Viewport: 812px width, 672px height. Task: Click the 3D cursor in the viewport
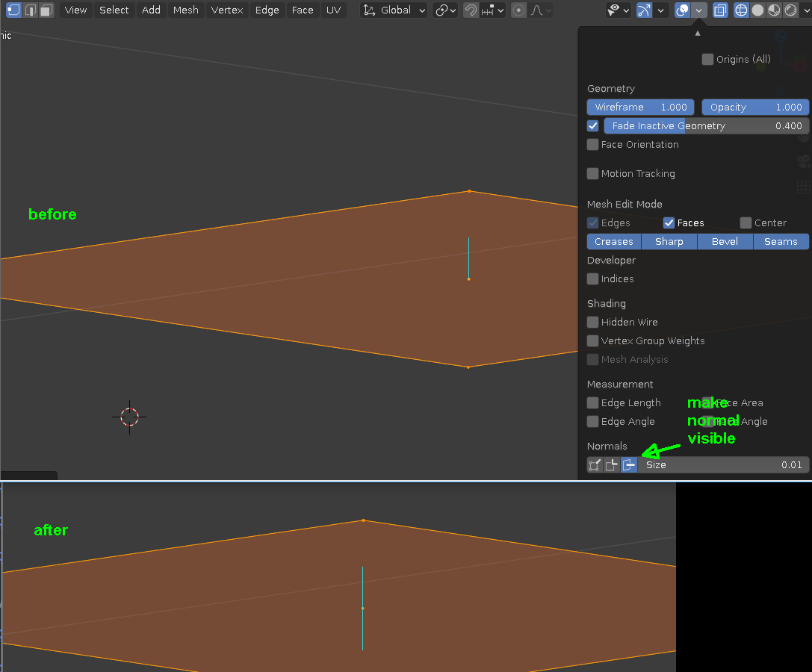[129, 417]
